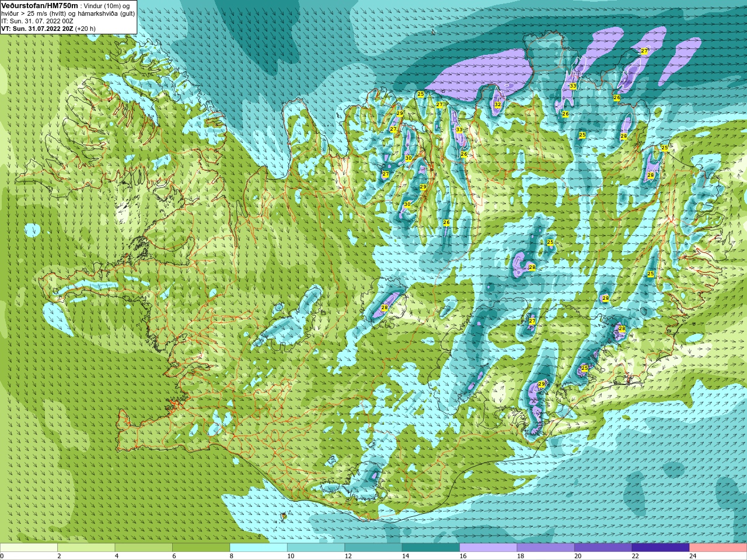Image resolution: width=747 pixels, height=560 pixels.
Task: Click the yellow "32" gust label
Action: [x=498, y=104]
